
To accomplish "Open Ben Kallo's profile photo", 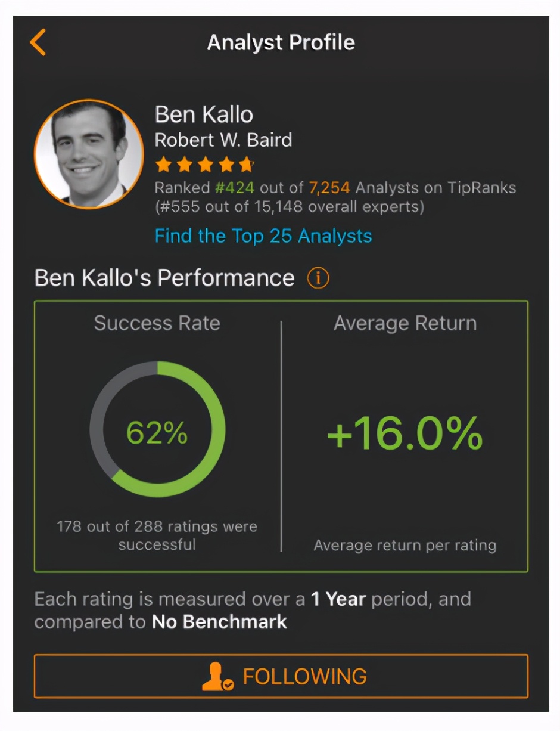I will (x=89, y=153).
